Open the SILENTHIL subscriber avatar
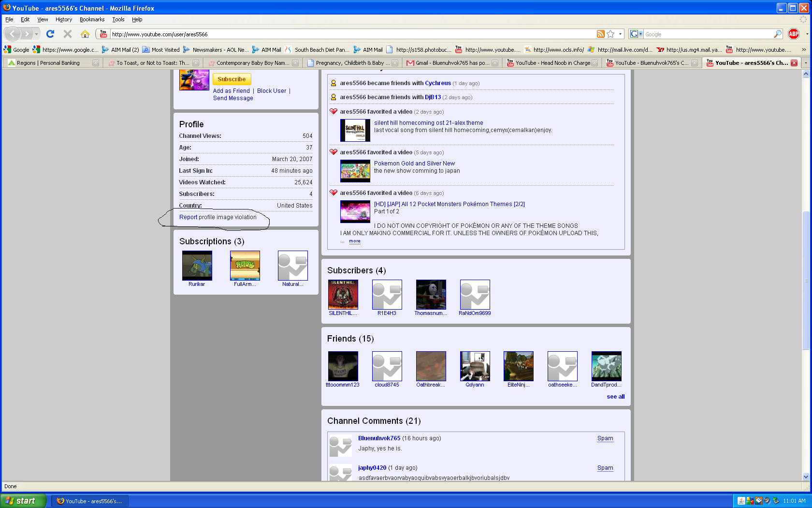Viewport: 812px width, 508px height. [343, 295]
